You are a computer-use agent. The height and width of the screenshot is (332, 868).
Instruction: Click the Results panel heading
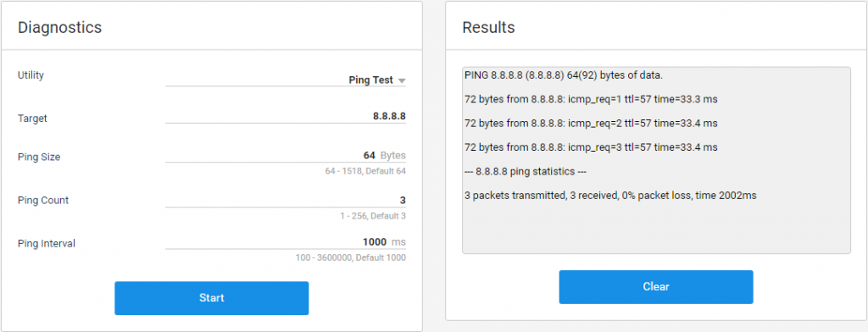tap(488, 27)
